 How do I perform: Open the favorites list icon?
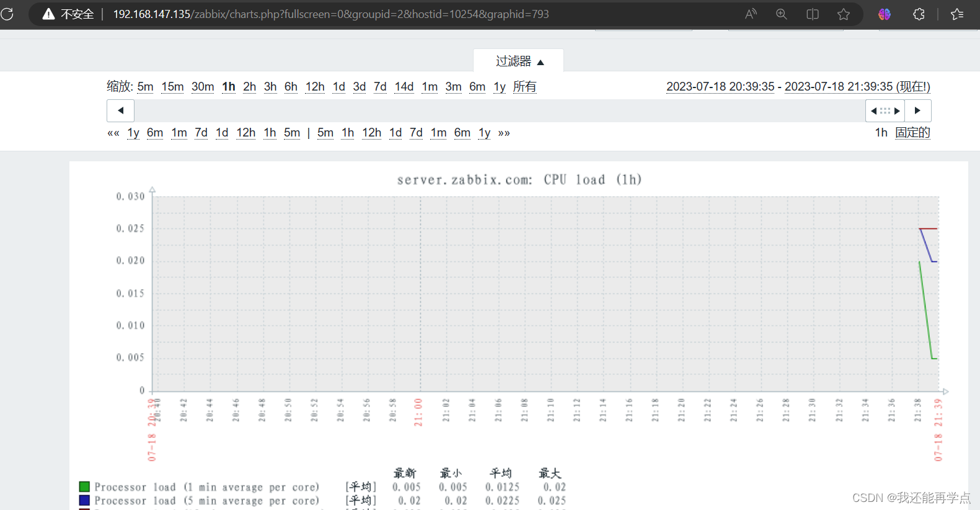[x=957, y=14]
